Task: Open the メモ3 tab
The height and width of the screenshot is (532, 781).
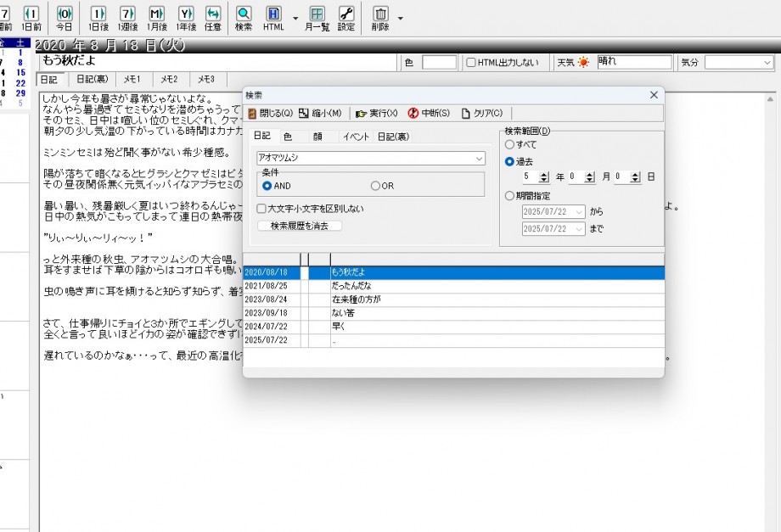Action: pyautogui.click(x=205, y=79)
